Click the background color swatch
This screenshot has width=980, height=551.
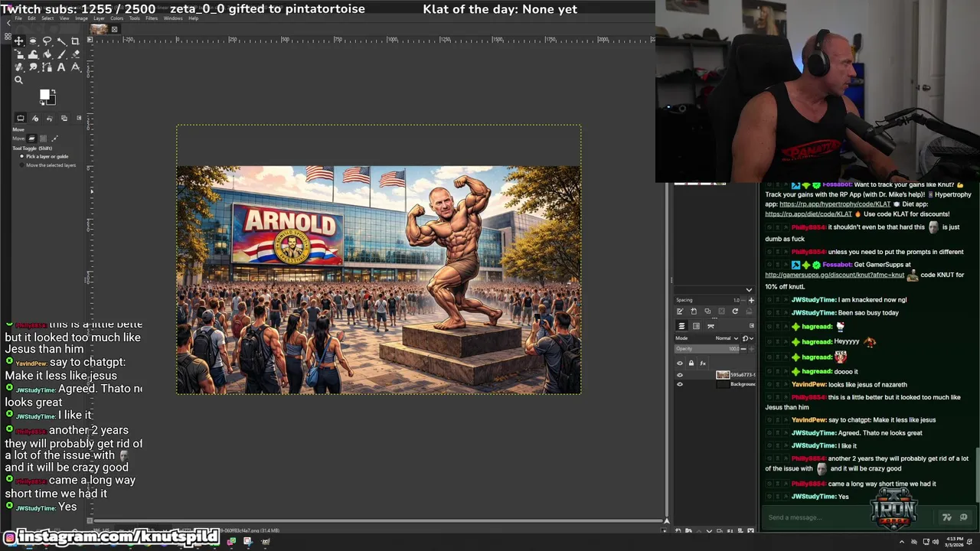(51, 101)
